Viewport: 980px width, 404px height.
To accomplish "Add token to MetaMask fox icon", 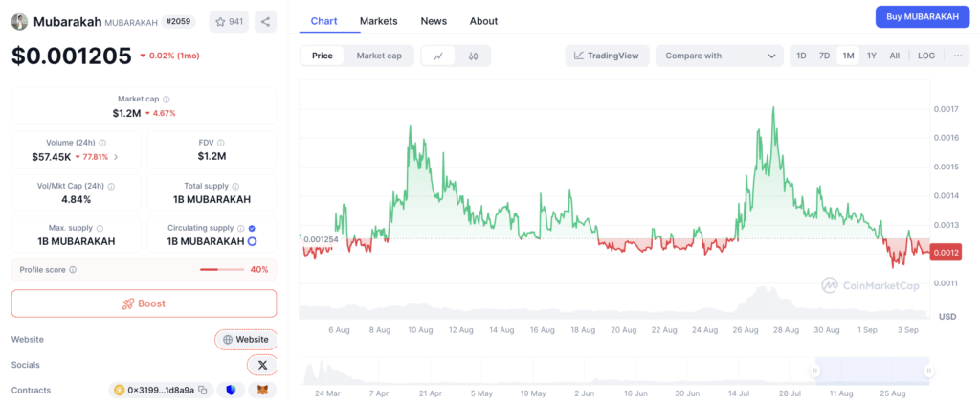I will pyautogui.click(x=262, y=391).
